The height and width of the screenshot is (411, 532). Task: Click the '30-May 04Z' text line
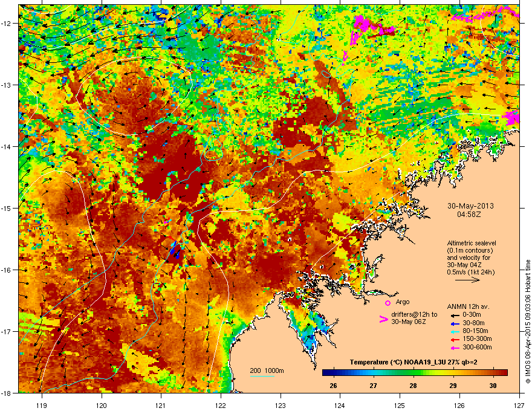[464, 265]
